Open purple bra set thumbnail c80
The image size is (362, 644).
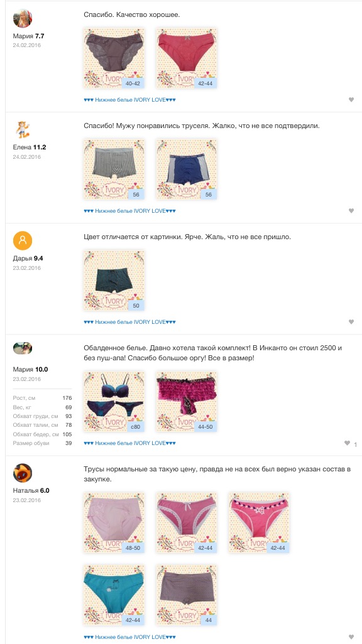[x=114, y=402]
